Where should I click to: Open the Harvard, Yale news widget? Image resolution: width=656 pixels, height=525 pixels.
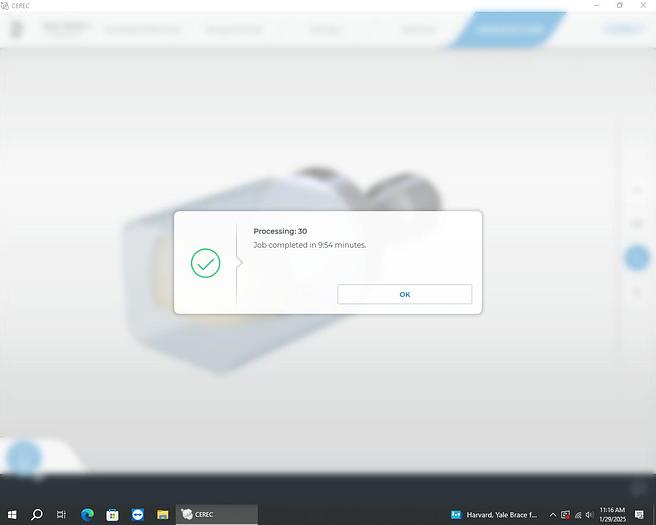tap(494, 514)
